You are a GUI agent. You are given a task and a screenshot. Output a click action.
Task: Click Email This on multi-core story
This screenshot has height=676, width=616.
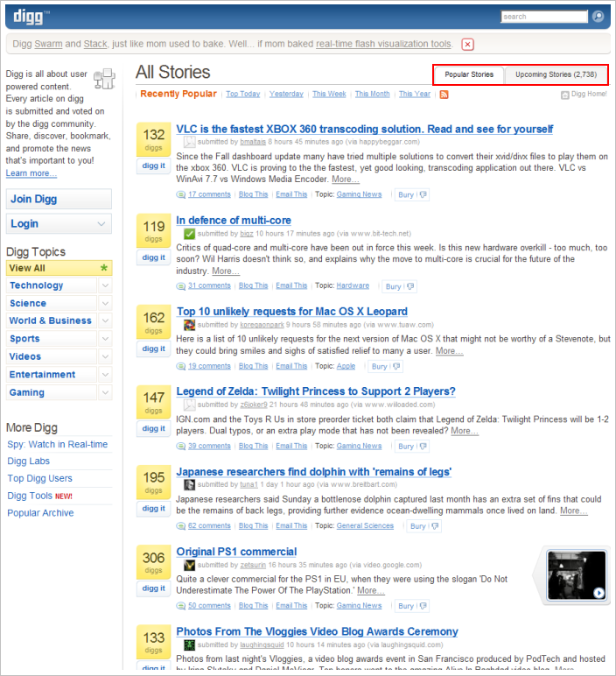click(291, 285)
